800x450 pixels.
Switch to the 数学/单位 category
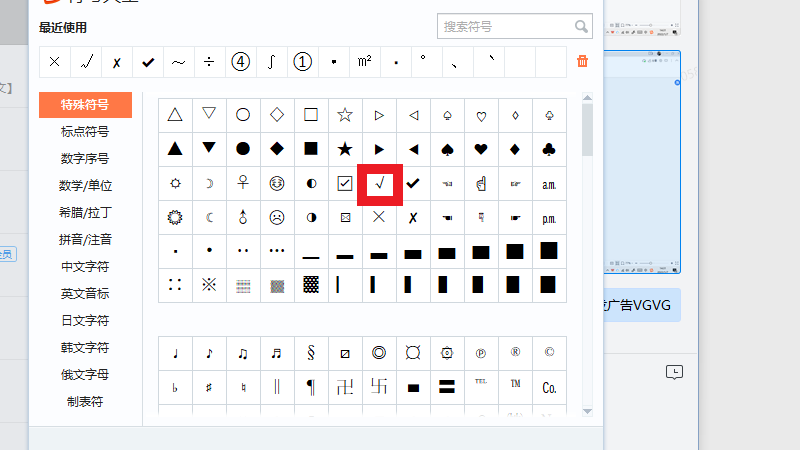pos(85,185)
